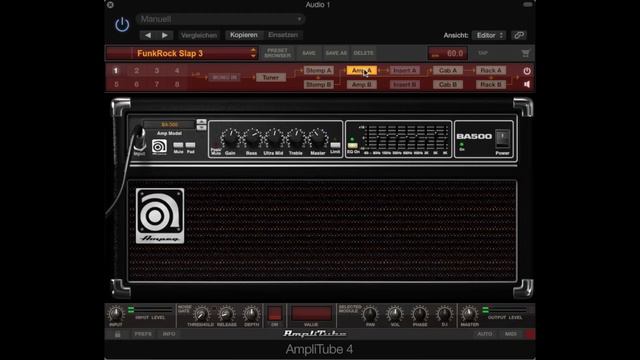Switch to the Amp B module
640x360 pixels.
point(362,84)
